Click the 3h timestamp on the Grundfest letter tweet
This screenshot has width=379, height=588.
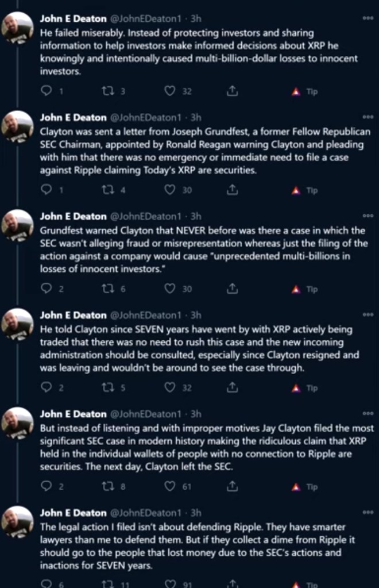[x=196, y=118]
